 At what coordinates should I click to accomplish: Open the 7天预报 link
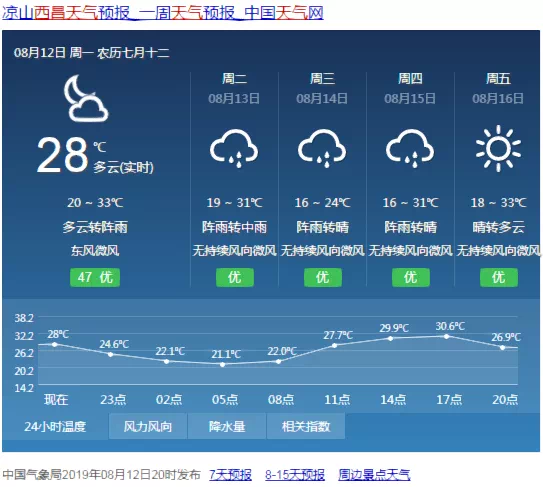click(230, 475)
